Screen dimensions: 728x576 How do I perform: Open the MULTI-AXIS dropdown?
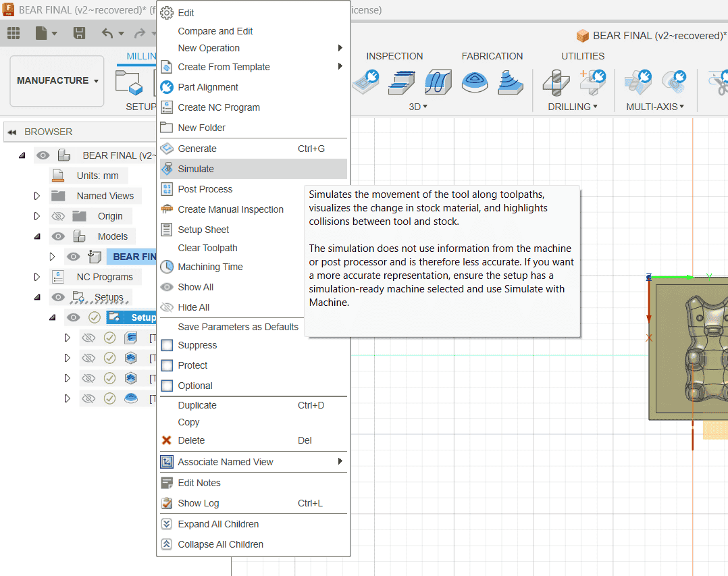pyautogui.click(x=655, y=107)
